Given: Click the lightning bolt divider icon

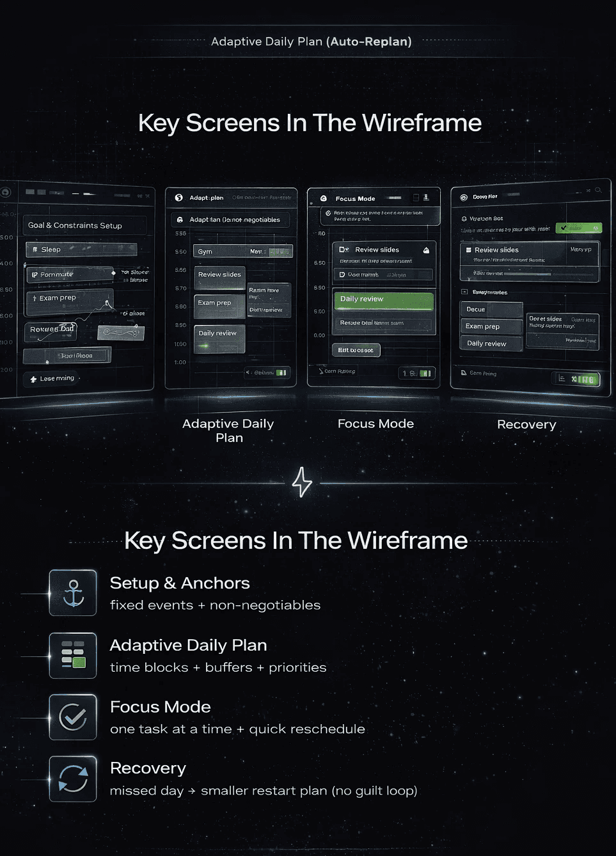Looking at the screenshot, I should [x=302, y=482].
